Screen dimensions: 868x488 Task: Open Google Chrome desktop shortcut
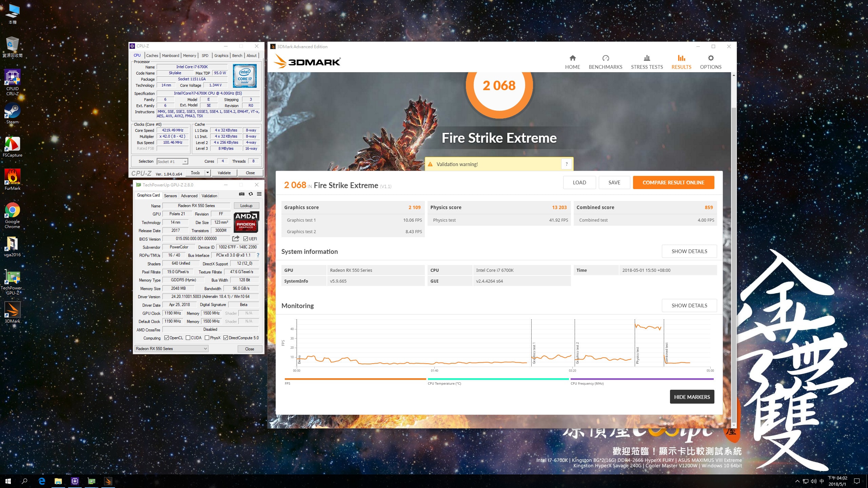(13, 216)
